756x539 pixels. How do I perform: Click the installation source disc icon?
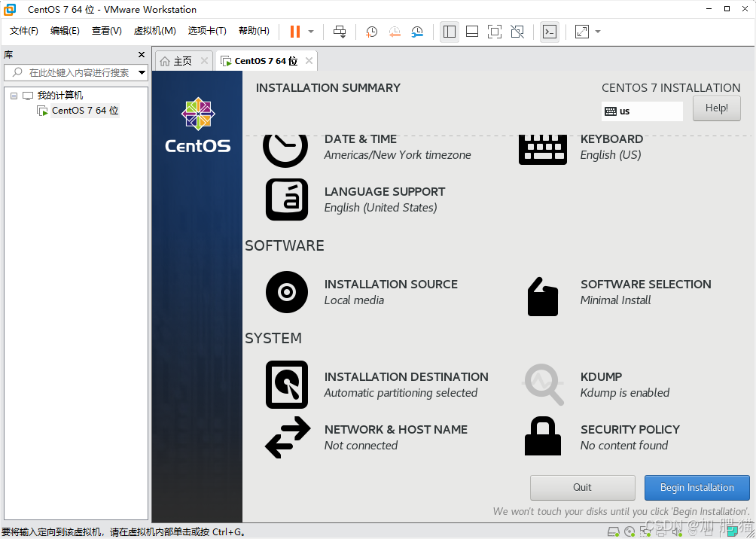click(287, 292)
